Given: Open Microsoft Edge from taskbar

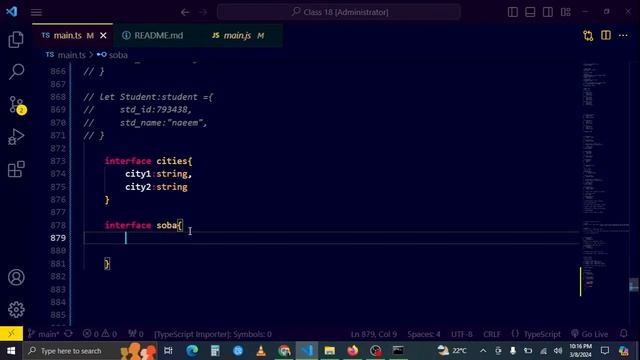Looking at the screenshot, I should (192, 351).
